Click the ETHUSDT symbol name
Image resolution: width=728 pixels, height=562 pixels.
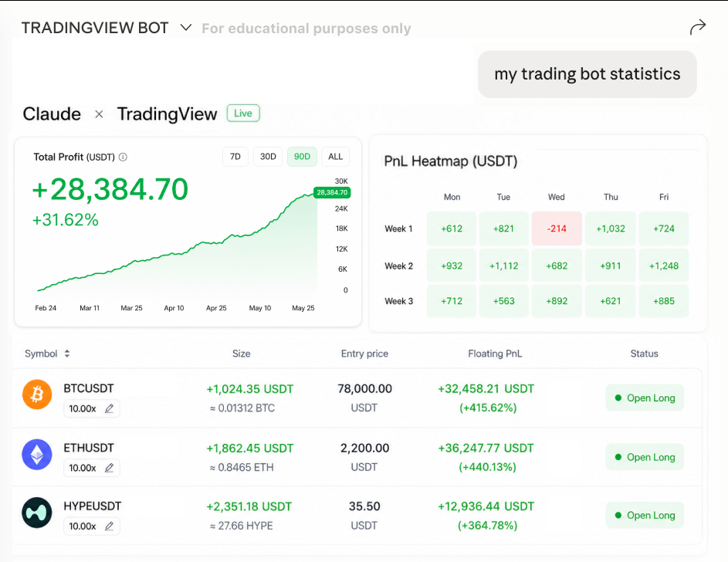click(89, 448)
